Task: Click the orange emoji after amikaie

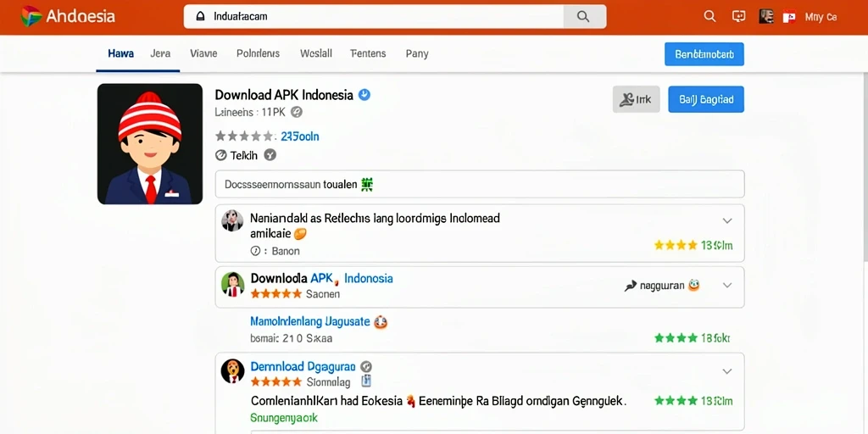Action: [x=299, y=234]
